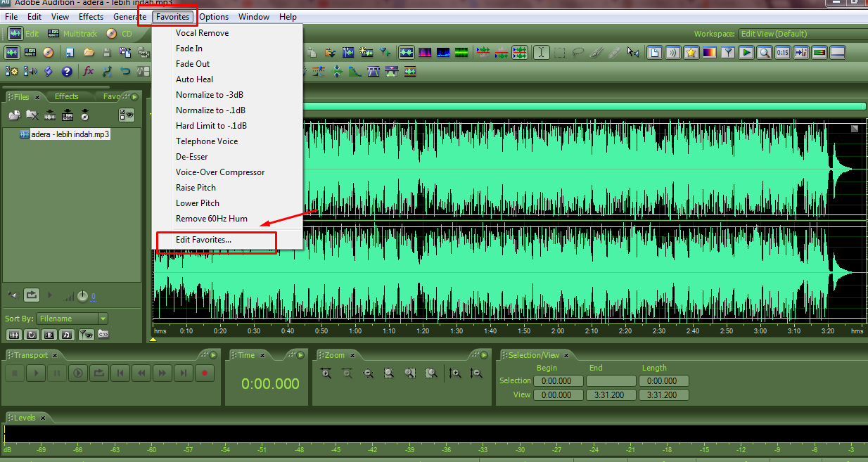Open the Help question mark icon
Screen dimensions: 868x462
tap(67, 71)
